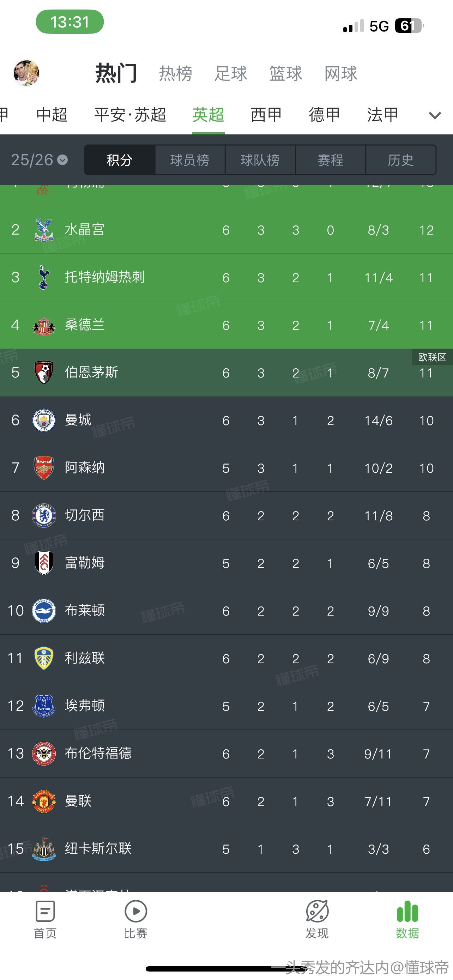Select the 西甲 league tab
This screenshot has width=453, height=980.
click(266, 115)
